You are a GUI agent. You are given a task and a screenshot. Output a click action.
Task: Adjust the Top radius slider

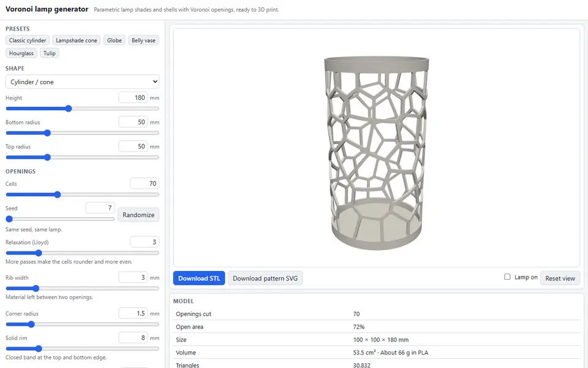pyautogui.click(x=82, y=158)
